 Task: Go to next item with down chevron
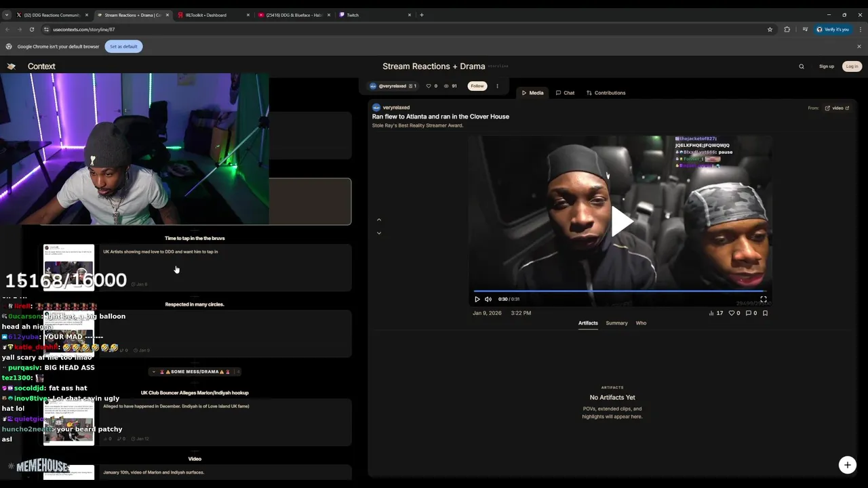point(379,233)
